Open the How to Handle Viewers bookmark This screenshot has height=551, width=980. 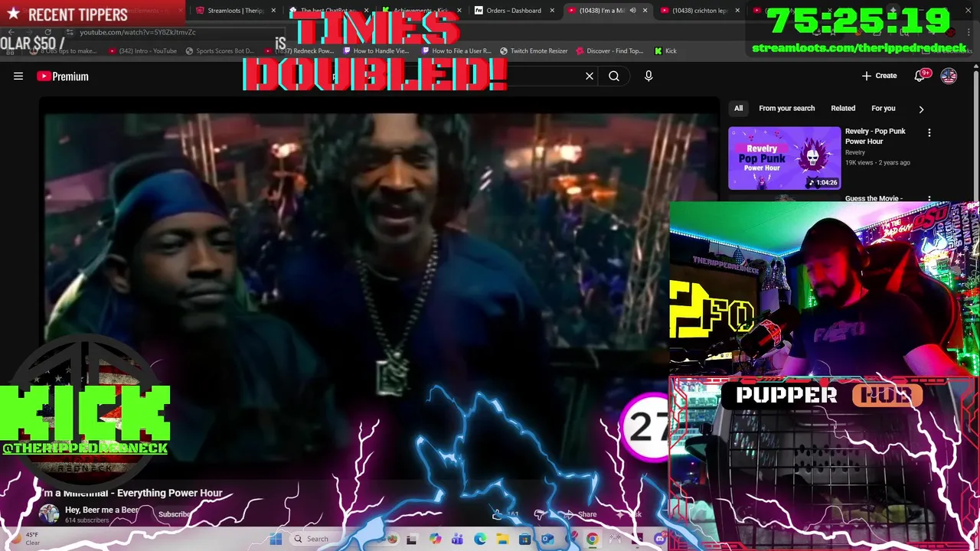coord(376,51)
